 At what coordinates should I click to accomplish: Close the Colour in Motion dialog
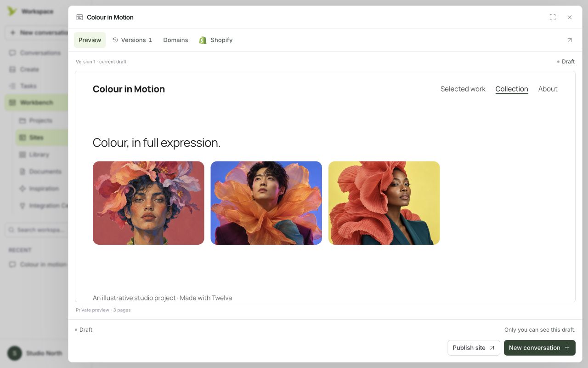click(570, 17)
